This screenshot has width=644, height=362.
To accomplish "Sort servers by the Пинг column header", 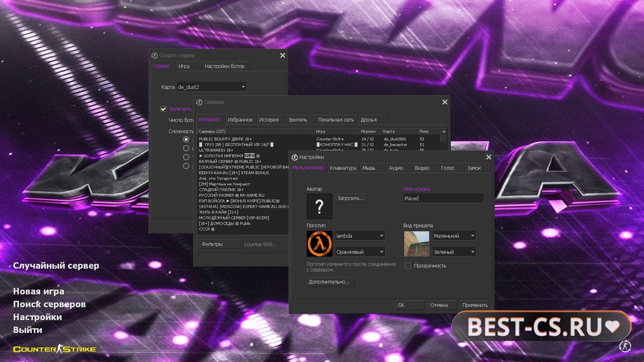I will click(x=429, y=131).
